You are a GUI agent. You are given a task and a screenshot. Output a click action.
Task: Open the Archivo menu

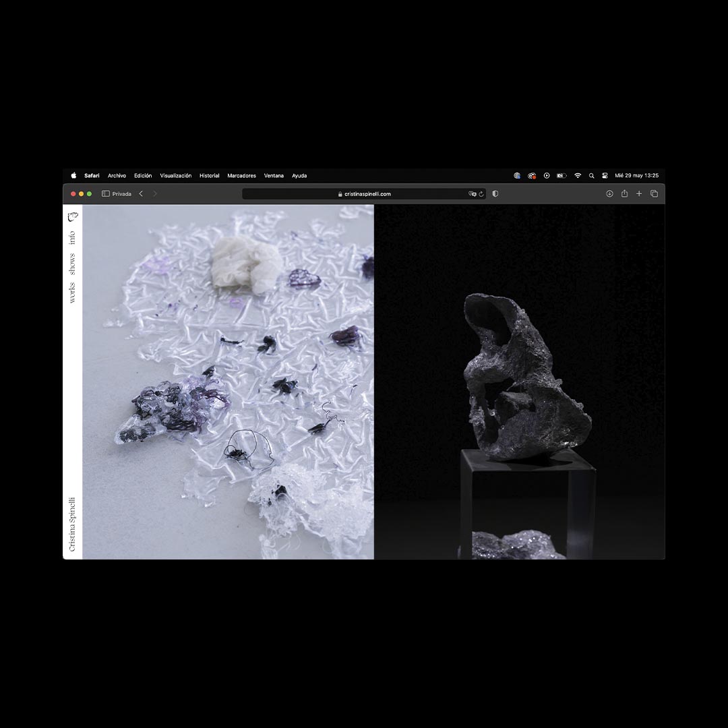(x=117, y=175)
